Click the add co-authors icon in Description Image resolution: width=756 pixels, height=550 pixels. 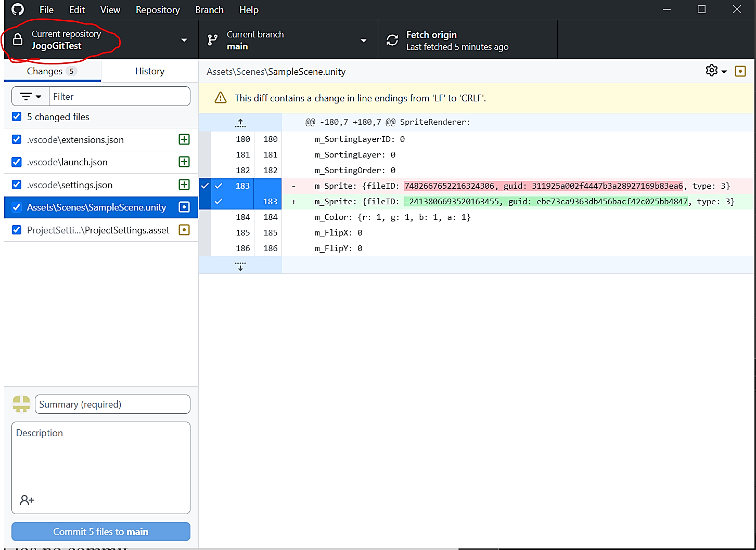(x=27, y=500)
